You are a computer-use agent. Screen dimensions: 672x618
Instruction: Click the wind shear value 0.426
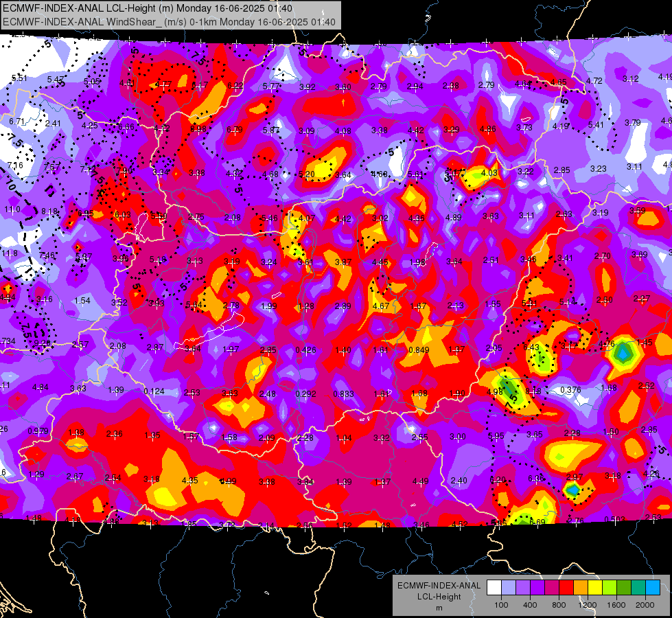point(305,350)
